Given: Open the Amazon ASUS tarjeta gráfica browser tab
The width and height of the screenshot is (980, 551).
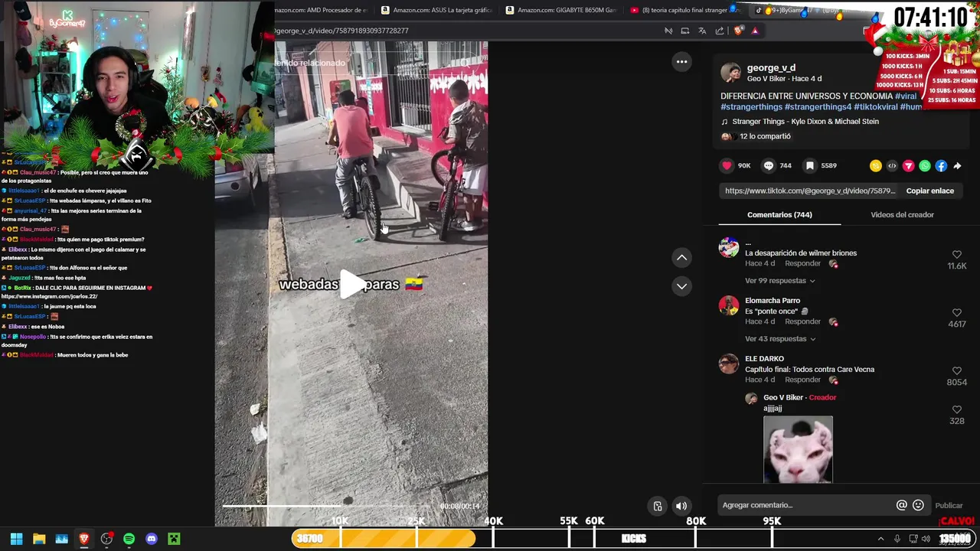Looking at the screenshot, I should tap(437, 10).
